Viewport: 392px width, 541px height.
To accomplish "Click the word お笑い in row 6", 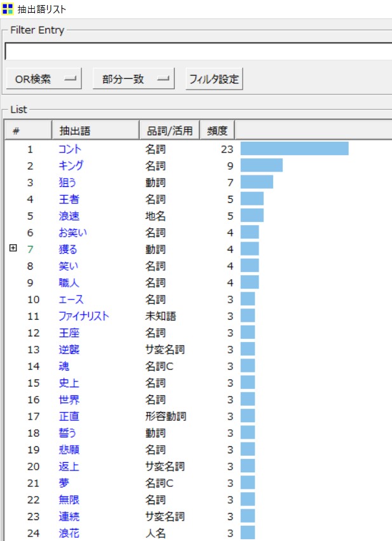I will pos(73,233).
